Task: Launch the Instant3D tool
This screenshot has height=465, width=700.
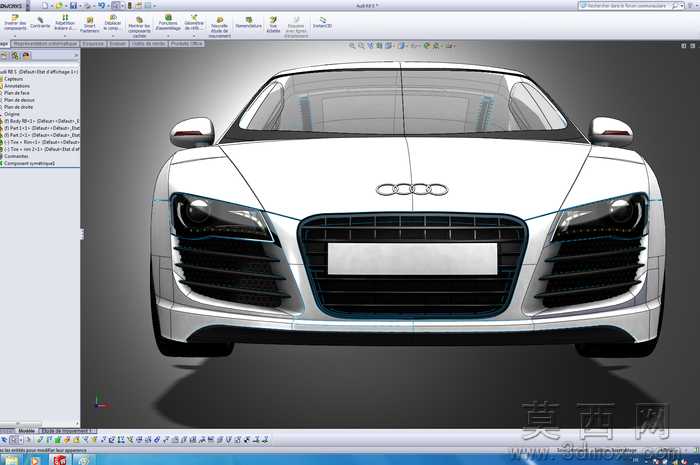Action: [322, 23]
